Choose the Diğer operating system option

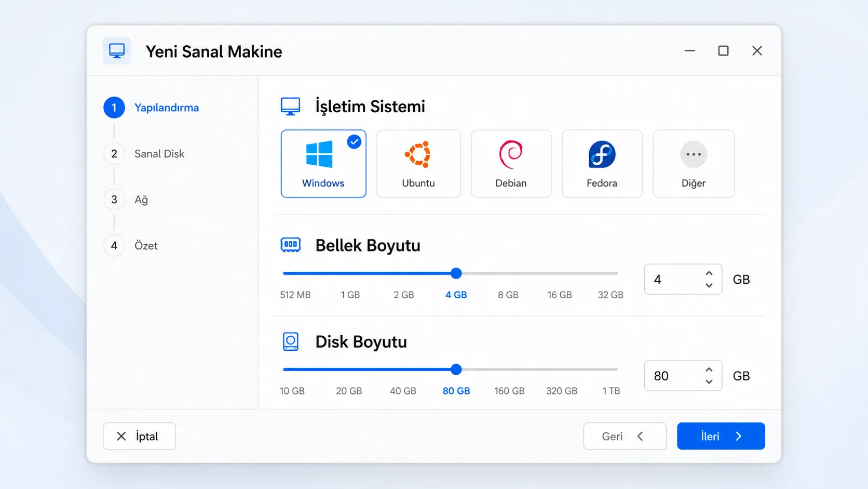[694, 164]
